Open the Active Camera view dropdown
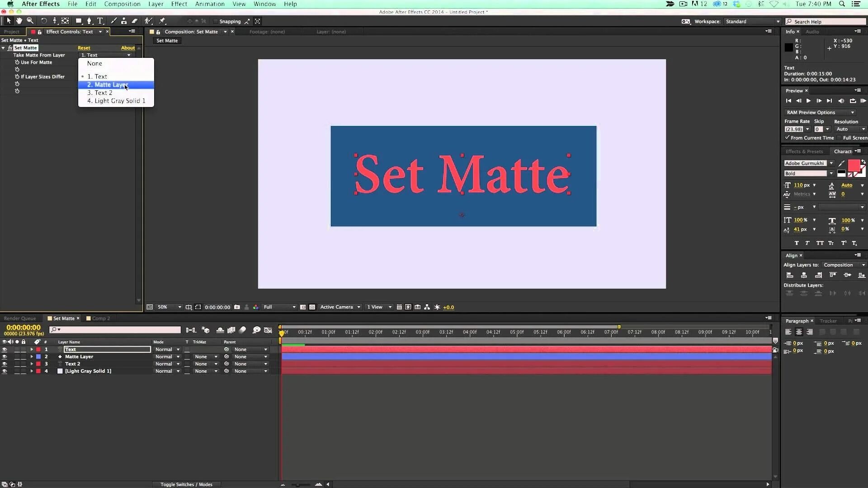Viewport: 868px width, 488px height. click(340, 307)
